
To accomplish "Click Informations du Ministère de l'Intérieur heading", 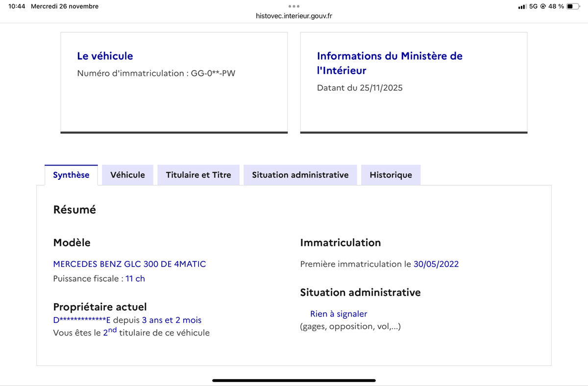I will point(390,63).
